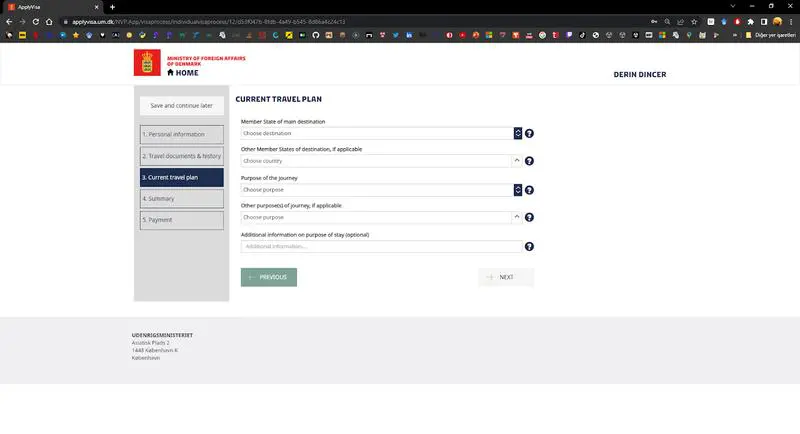Click 'Asiatisk Plads 2' footer address

pyautogui.click(x=151, y=343)
